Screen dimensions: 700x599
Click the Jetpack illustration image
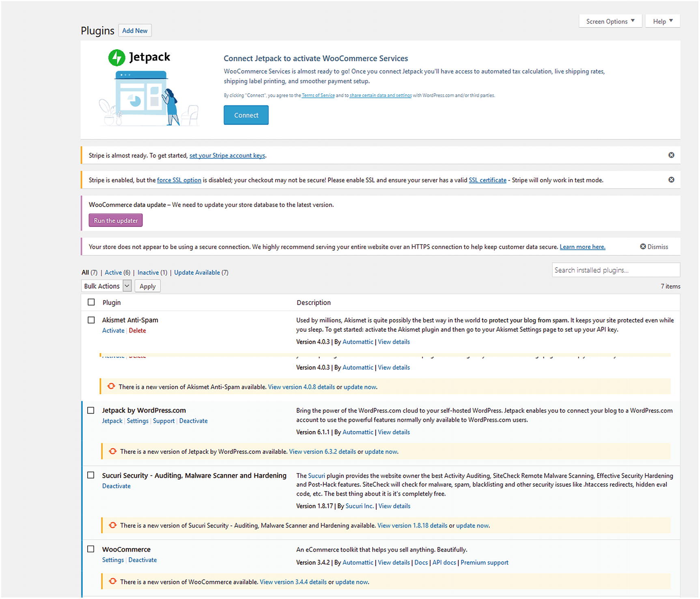pyautogui.click(x=149, y=98)
